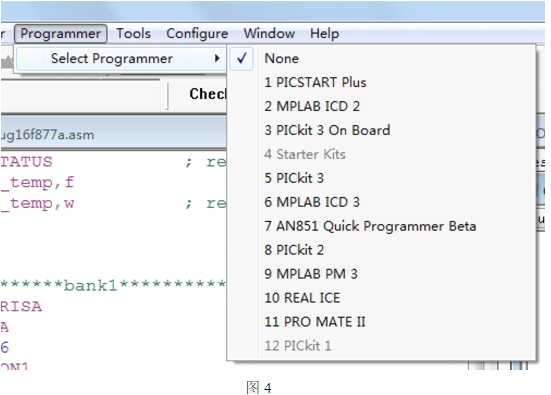Select 12 PICkit 1 entry
Screen dimensions: 551x395
(382, 345)
